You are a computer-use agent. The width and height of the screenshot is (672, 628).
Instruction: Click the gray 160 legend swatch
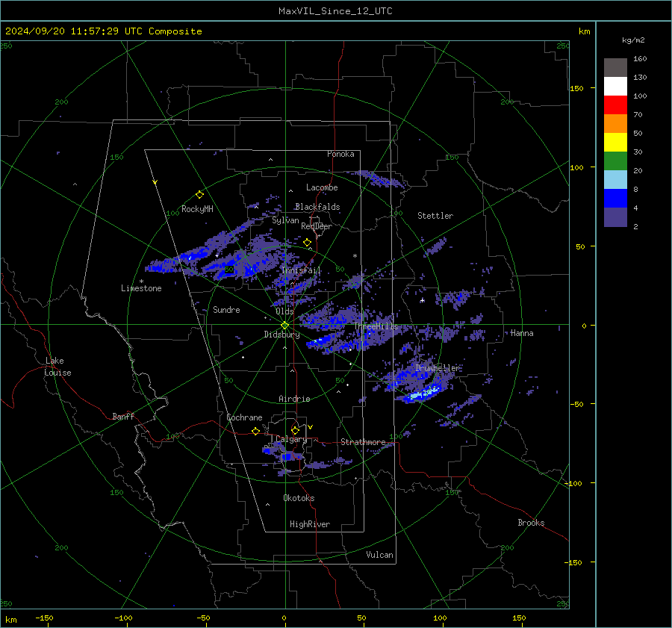[615, 68]
